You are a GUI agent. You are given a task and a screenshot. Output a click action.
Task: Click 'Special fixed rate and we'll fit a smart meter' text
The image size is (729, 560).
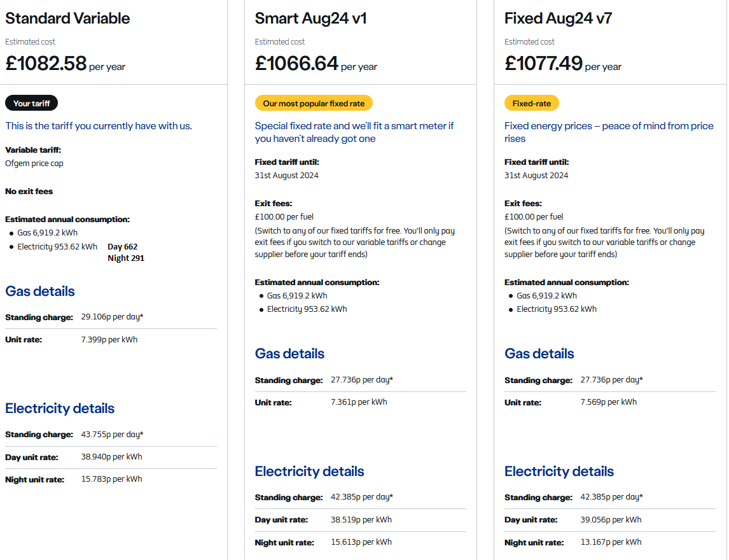pyautogui.click(x=354, y=132)
